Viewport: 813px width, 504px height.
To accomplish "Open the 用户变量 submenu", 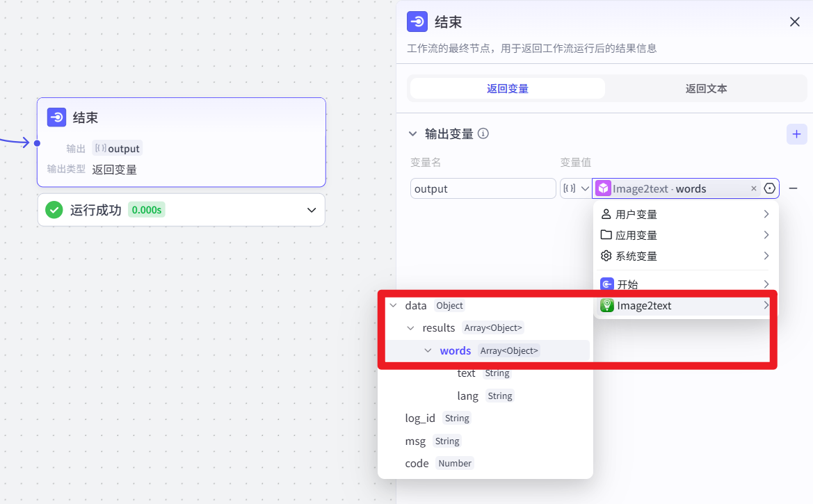I will point(684,214).
